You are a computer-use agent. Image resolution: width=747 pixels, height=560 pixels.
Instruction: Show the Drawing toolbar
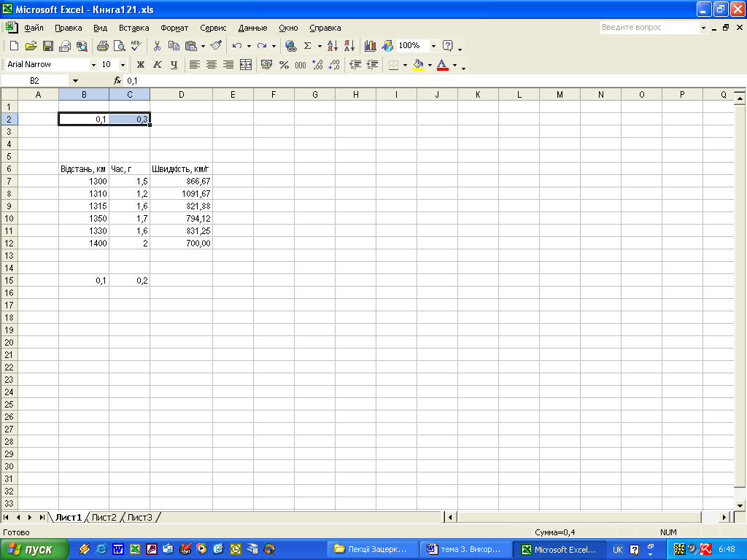click(387, 46)
